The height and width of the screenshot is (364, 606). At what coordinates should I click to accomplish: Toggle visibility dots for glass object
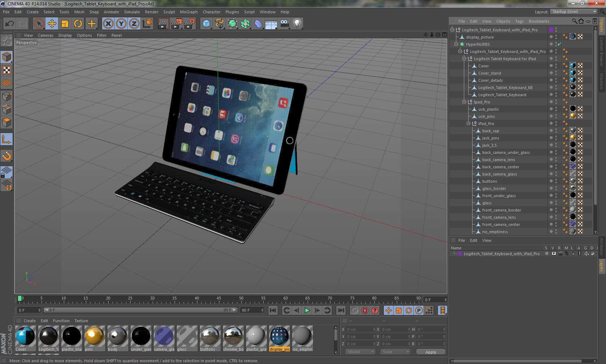pos(556,203)
